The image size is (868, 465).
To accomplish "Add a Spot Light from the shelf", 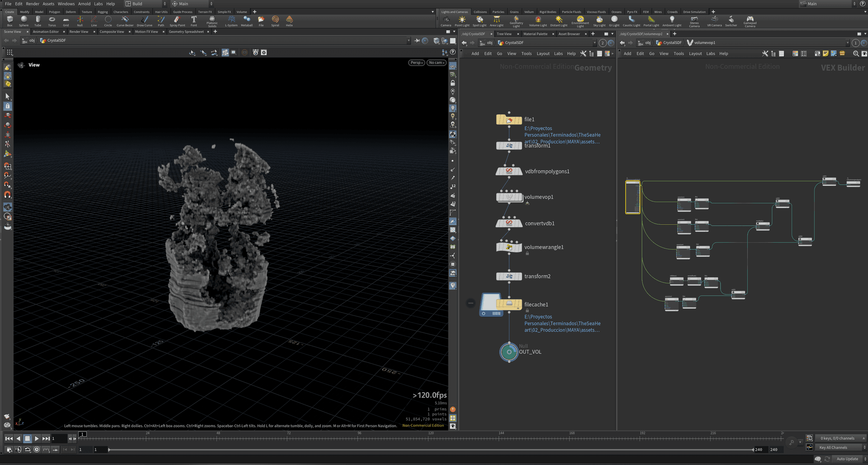I will 479,20.
